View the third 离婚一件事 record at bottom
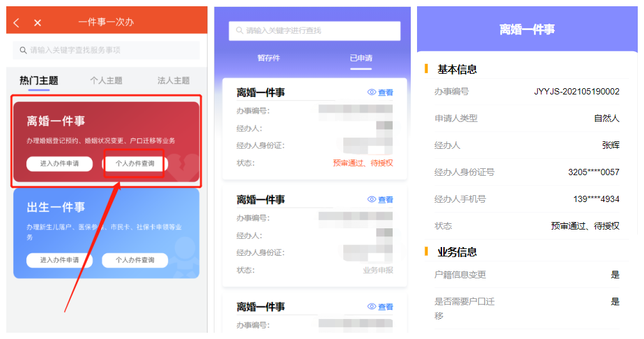 (x=380, y=307)
